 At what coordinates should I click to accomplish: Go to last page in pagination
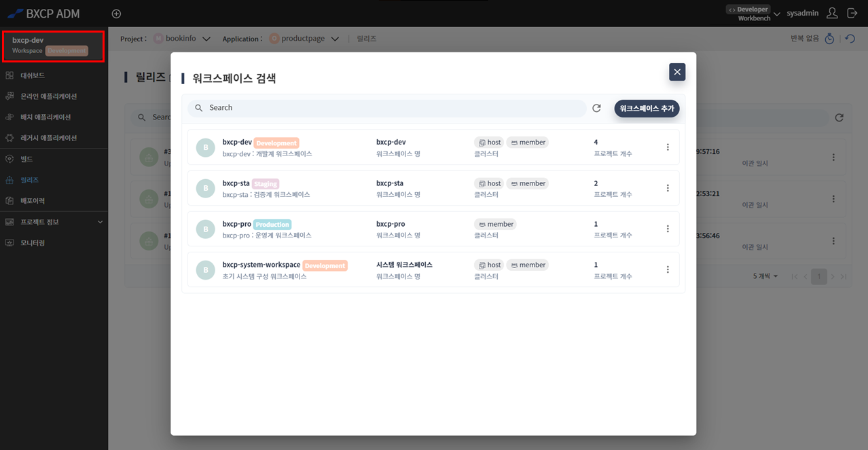coord(844,276)
